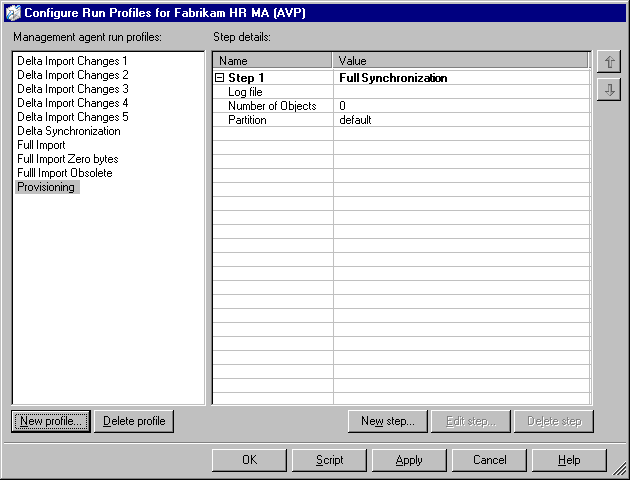
Task: Apply changes with the Apply button
Action: (409, 460)
